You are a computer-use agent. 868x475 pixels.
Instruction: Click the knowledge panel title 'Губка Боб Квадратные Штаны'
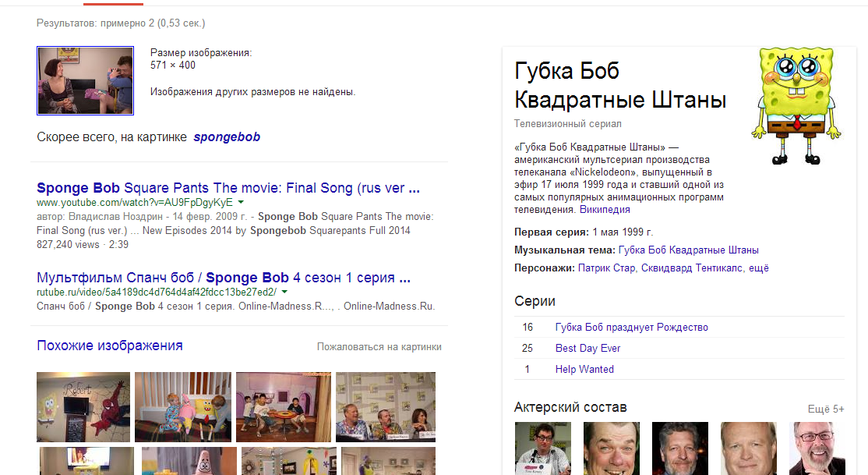pos(620,85)
